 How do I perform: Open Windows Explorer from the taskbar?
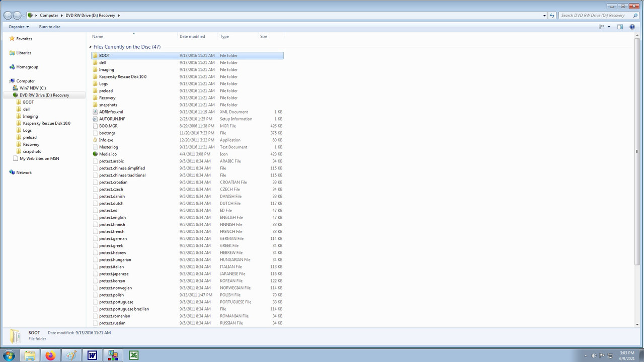pyautogui.click(x=30, y=355)
